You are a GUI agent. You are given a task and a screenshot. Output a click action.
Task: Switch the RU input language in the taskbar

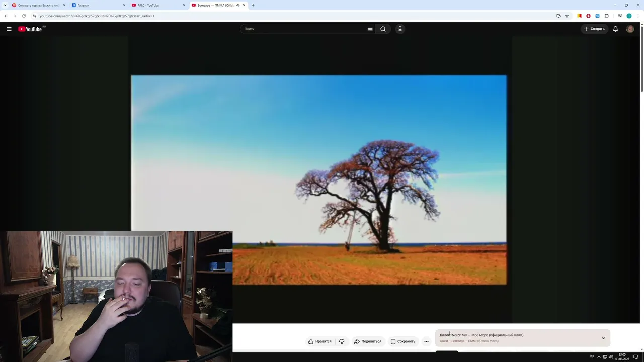click(x=591, y=357)
